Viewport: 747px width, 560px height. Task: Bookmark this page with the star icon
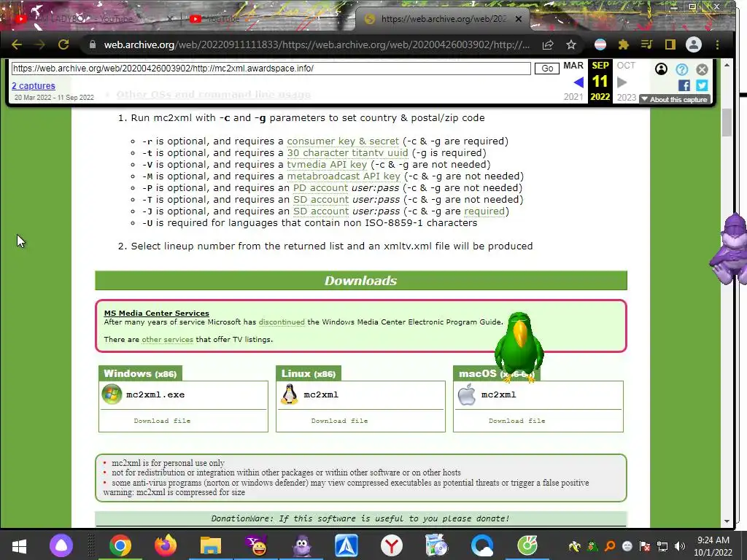[571, 44]
